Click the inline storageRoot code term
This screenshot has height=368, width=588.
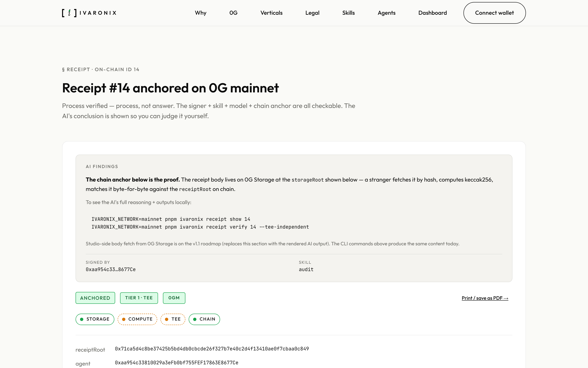(x=308, y=180)
